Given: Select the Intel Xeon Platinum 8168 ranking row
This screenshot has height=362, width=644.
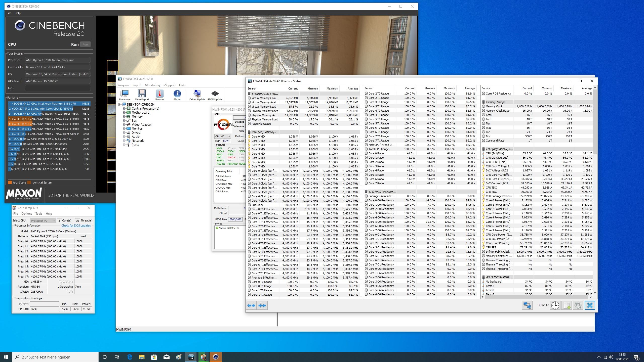Looking at the screenshot, I should [49, 104].
